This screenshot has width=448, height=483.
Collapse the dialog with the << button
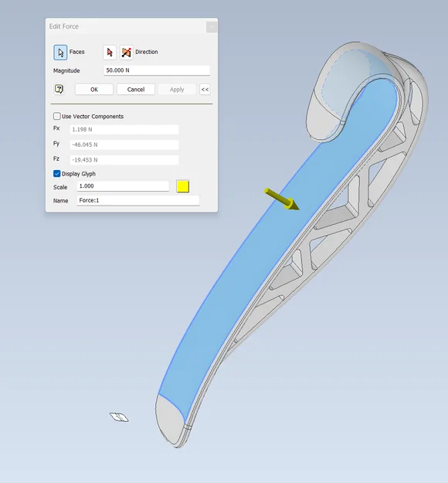[x=205, y=90]
